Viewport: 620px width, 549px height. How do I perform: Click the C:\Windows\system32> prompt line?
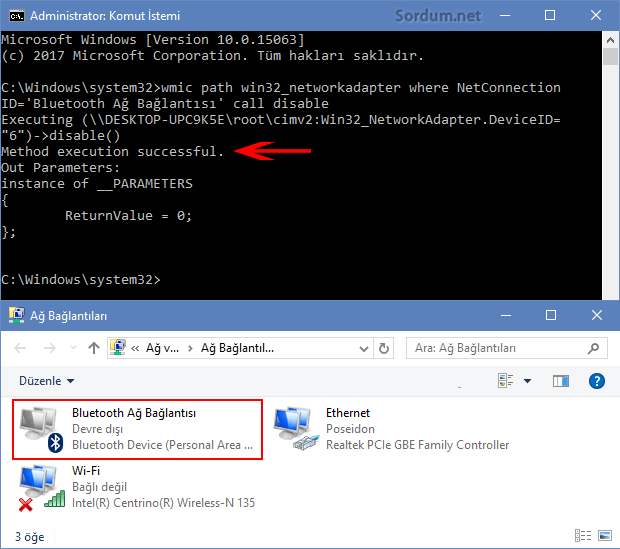[x=81, y=280]
